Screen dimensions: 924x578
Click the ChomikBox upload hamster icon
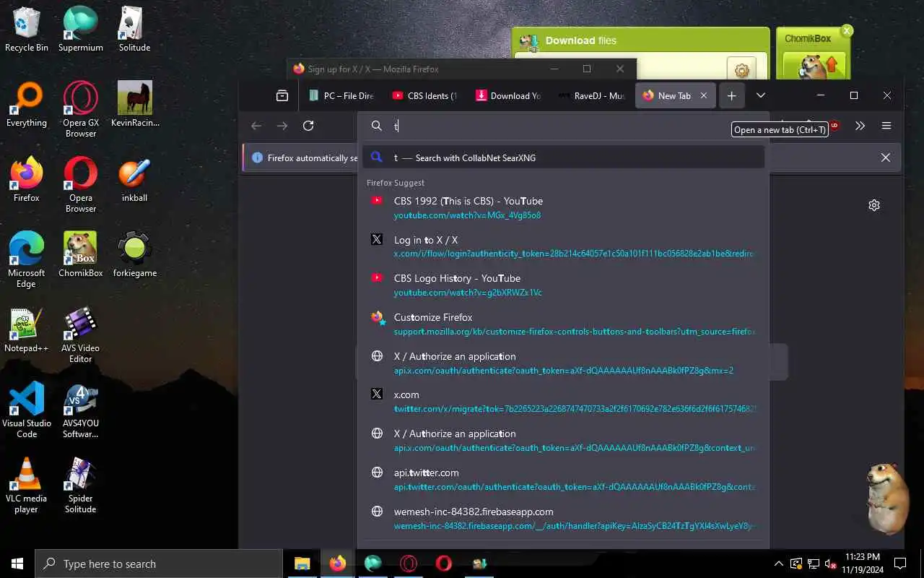click(x=814, y=65)
